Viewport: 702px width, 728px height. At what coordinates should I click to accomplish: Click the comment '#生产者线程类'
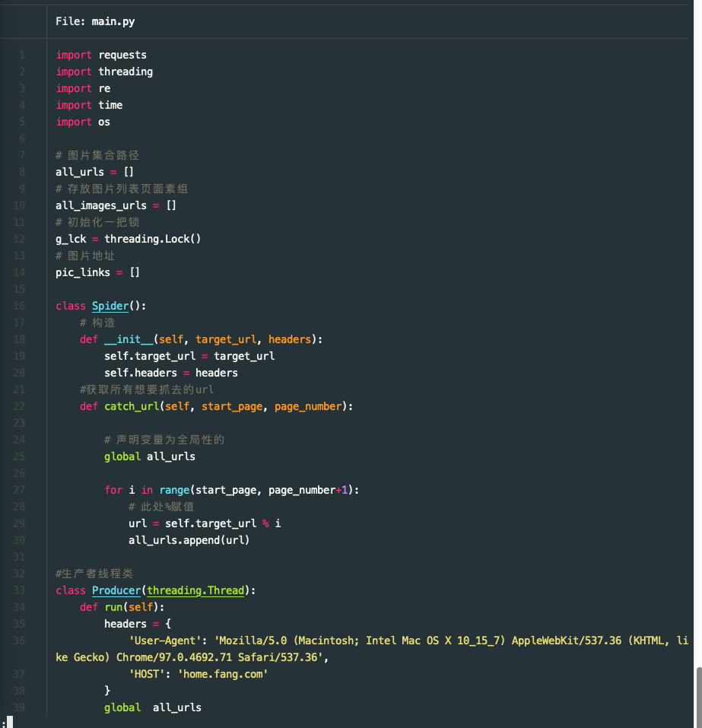coord(94,574)
